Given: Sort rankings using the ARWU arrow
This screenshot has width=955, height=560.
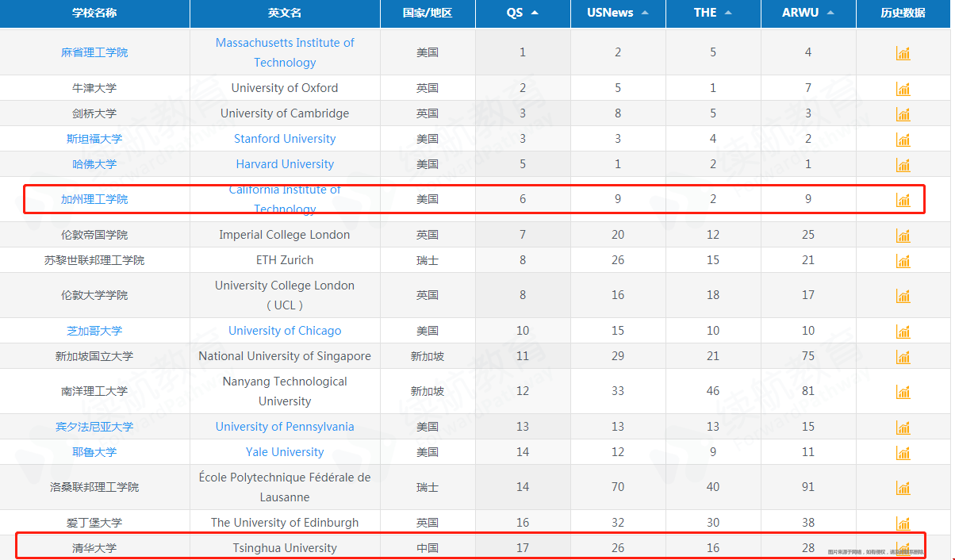Looking at the screenshot, I should click(830, 13).
